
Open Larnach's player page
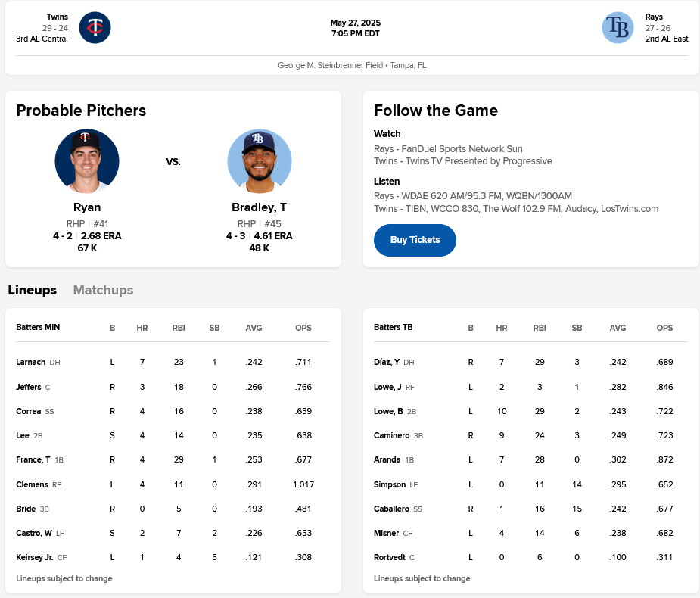[x=31, y=362]
